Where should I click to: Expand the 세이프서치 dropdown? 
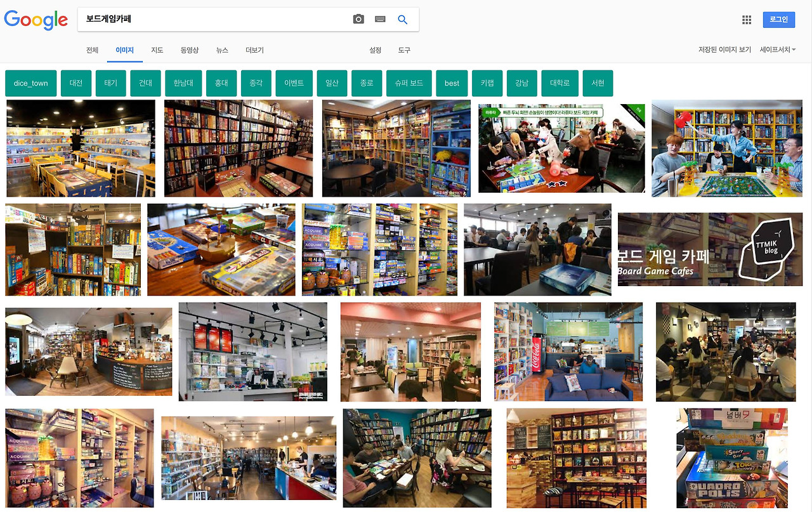tap(778, 49)
